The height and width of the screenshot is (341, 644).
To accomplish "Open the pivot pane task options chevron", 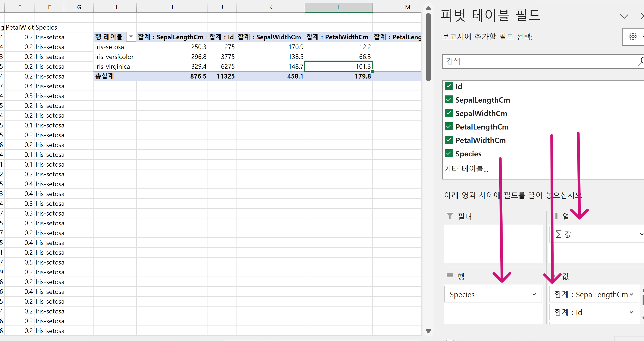I will tap(624, 17).
